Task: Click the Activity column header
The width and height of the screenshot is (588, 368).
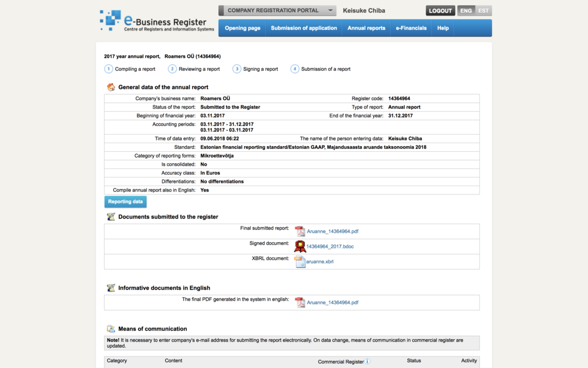Action: coord(469,361)
